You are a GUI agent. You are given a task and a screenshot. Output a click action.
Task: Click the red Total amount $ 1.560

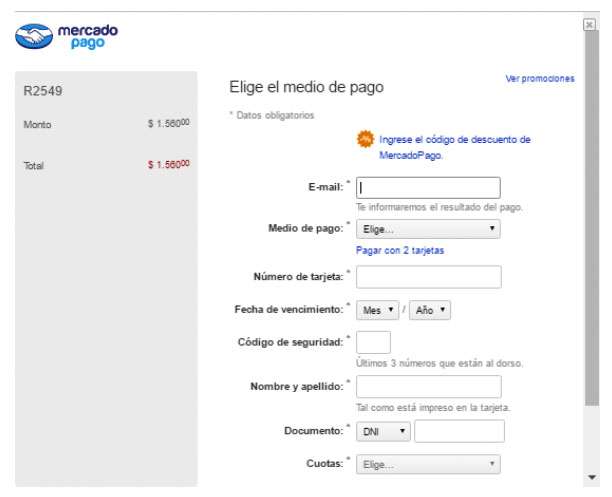(169, 164)
